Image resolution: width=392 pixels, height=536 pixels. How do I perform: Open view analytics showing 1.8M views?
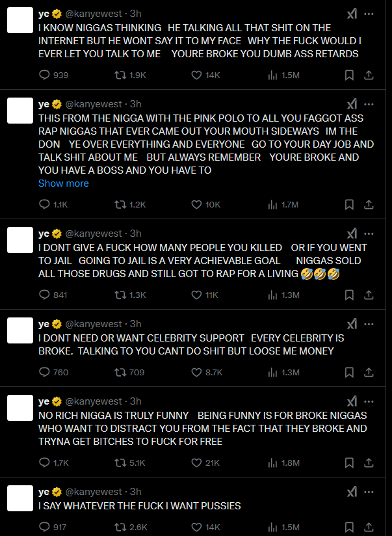coord(272,462)
